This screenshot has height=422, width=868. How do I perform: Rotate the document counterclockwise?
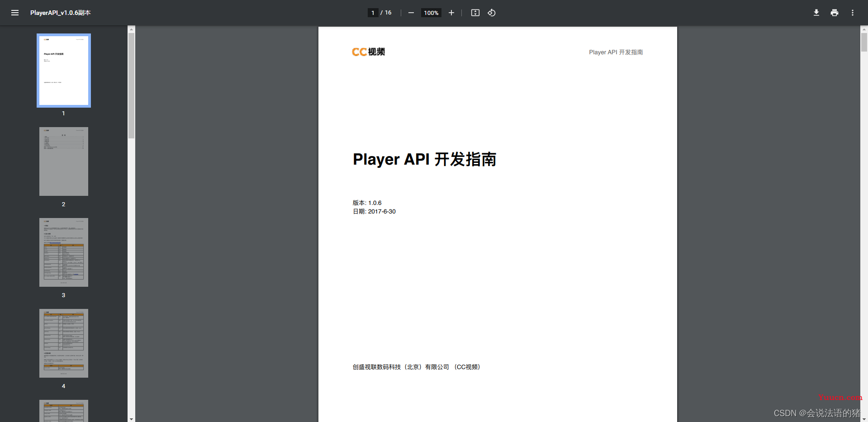[x=492, y=13]
